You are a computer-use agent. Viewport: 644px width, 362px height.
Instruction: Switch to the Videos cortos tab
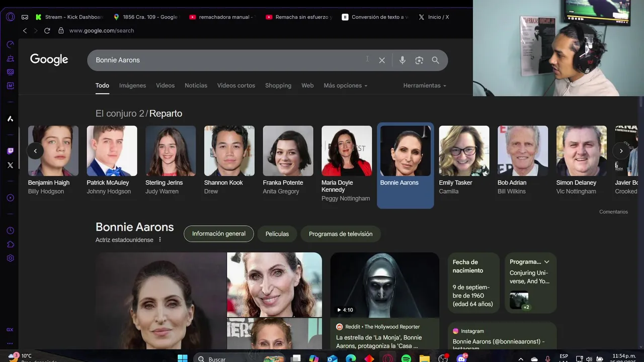236,85
